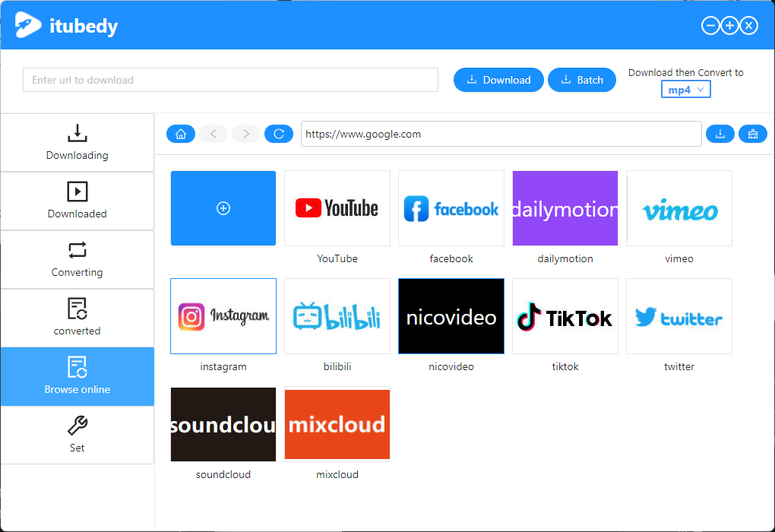Click the zoom-in plus button in the title bar
The image size is (775, 532).
729,25
